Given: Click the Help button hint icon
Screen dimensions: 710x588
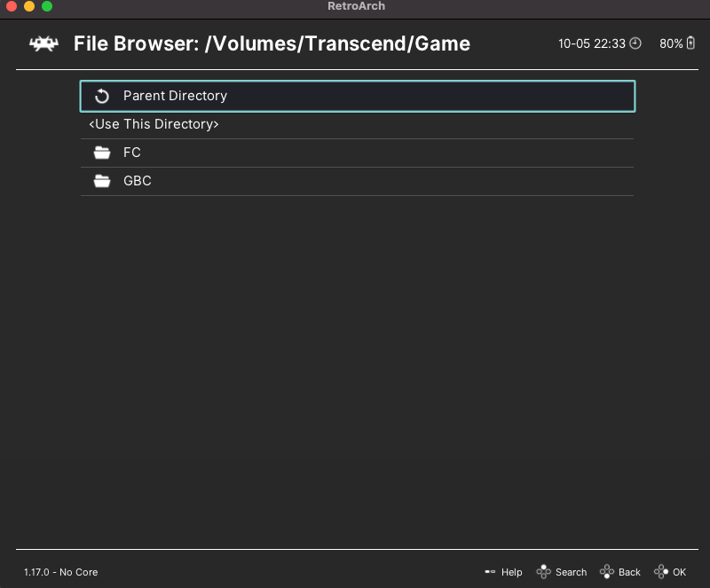Looking at the screenshot, I should [490, 572].
